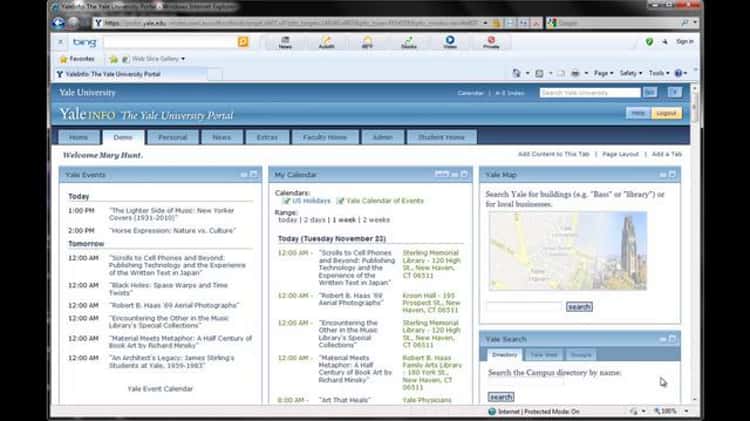This screenshot has height=421, width=750.
Task: Toggle the Yale Calendar of Events checkbox
Action: coord(340,201)
